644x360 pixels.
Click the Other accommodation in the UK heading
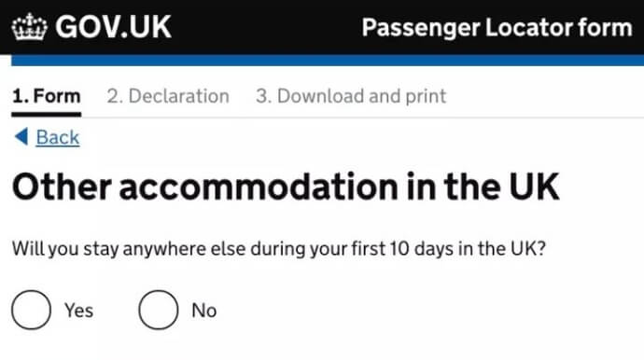(286, 187)
